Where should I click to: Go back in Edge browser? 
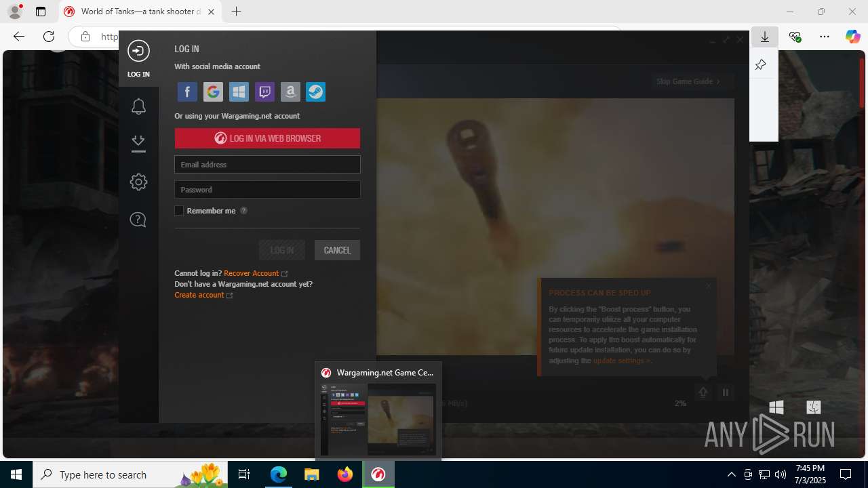tap(19, 37)
